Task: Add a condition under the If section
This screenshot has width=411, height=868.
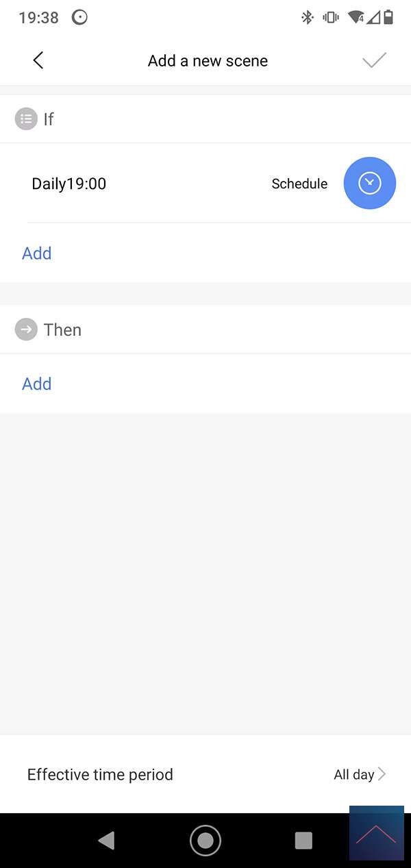Action: 37,253
